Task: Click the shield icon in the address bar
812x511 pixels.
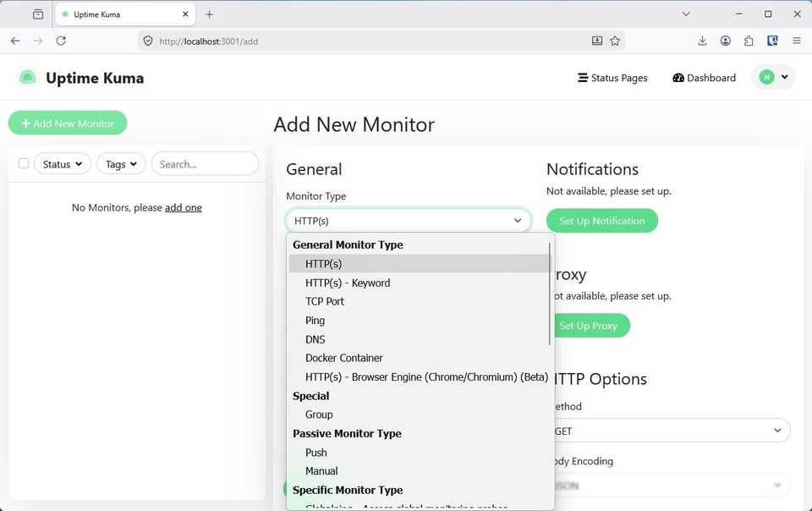Action: [x=148, y=41]
